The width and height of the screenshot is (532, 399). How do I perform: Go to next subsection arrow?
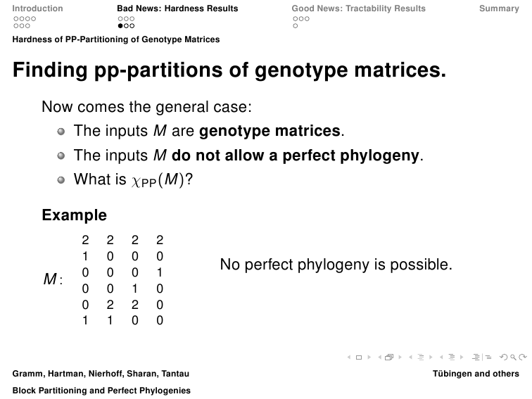pos(431,357)
